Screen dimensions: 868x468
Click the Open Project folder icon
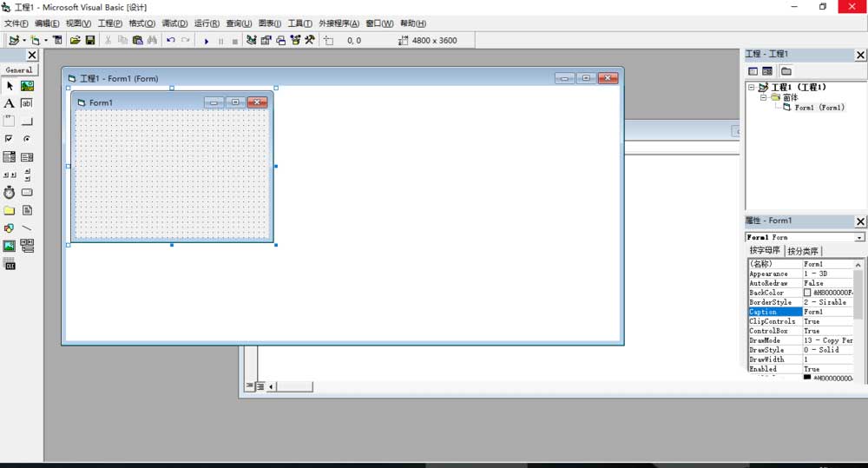(76, 41)
